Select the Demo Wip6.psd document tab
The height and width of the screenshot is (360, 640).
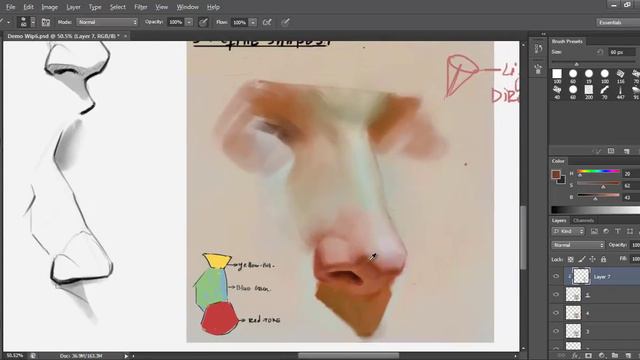[x=63, y=36]
